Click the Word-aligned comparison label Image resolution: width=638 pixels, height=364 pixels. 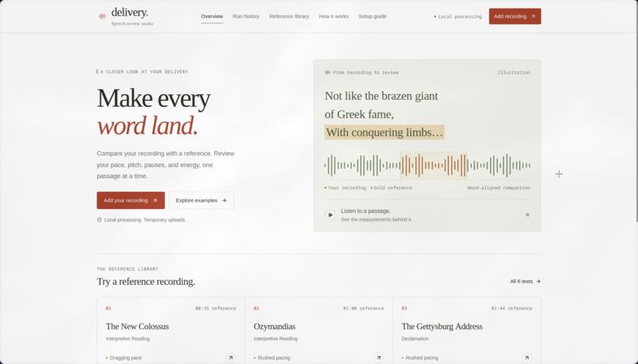[x=499, y=188]
